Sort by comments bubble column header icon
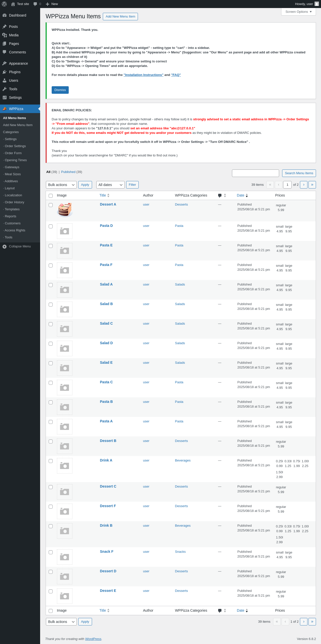The width and height of the screenshot is (321, 644). tap(220, 196)
